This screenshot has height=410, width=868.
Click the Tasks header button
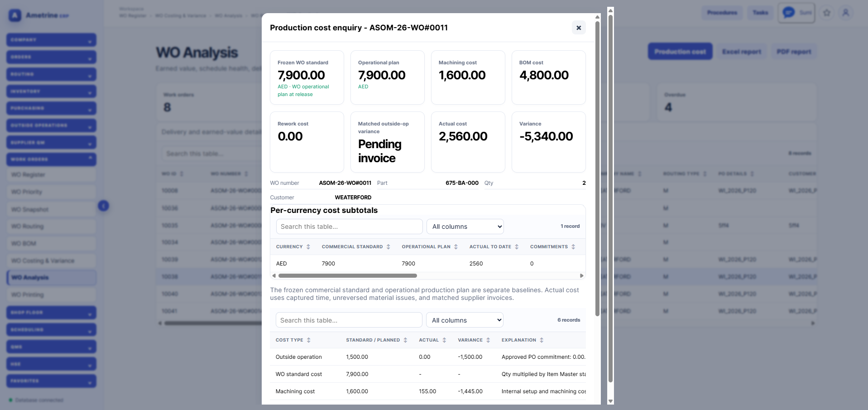coord(760,13)
